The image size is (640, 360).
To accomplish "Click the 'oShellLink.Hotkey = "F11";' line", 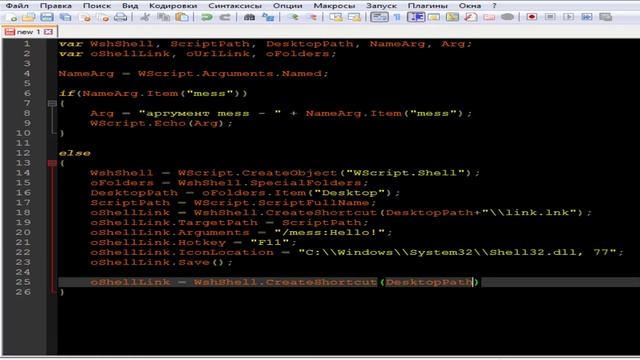I will [193, 242].
